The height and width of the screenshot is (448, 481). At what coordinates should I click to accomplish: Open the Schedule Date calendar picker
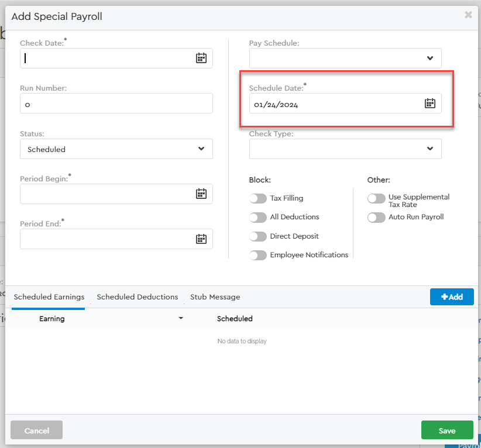tap(430, 104)
